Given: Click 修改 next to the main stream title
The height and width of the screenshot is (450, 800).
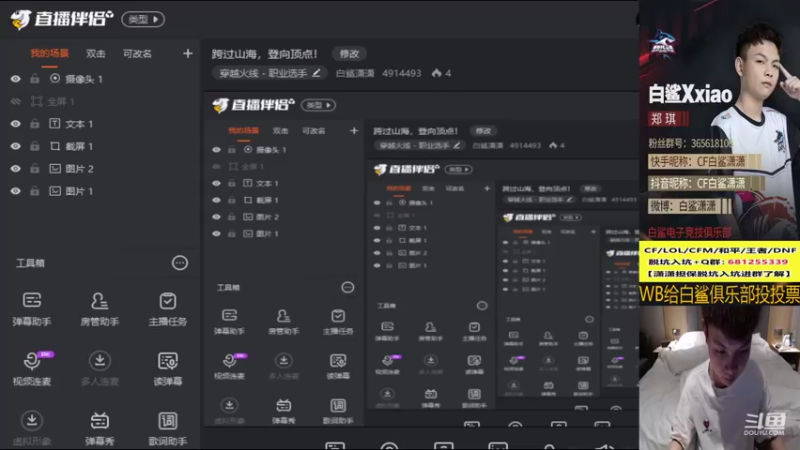Looking at the screenshot, I should click(349, 54).
